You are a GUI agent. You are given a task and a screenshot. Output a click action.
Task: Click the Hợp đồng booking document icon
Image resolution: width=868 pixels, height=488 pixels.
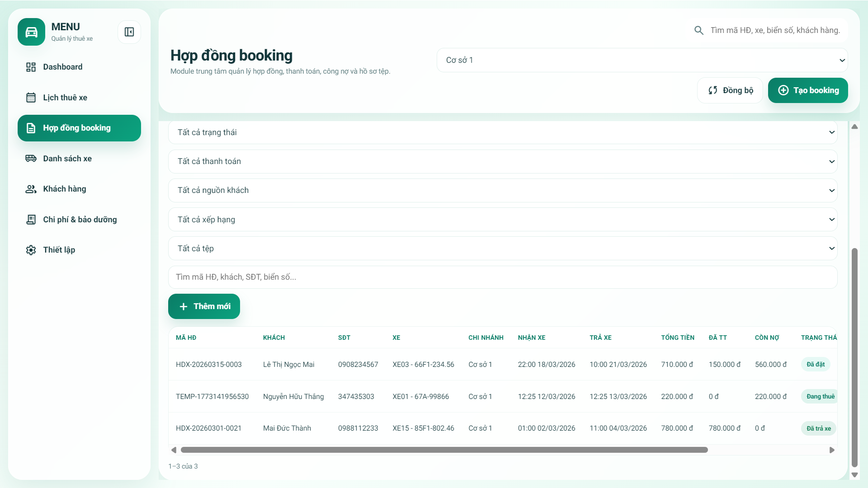pyautogui.click(x=30, y=128)
